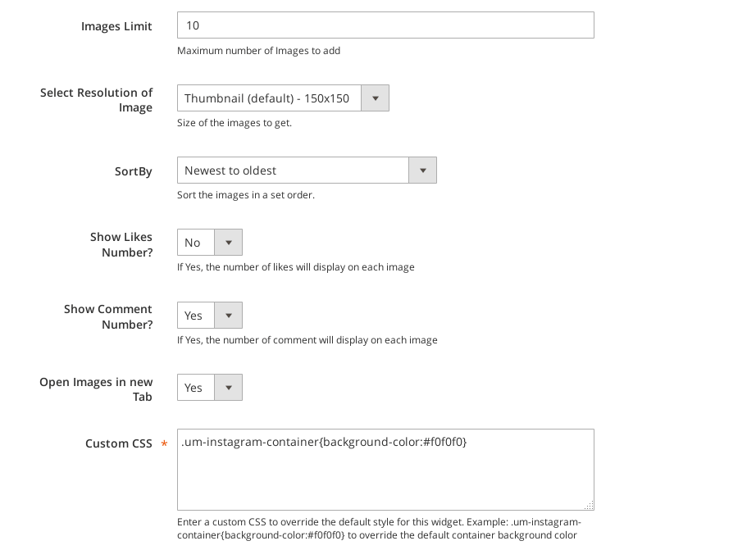Open the Show Likes Number select box
Viewport: 756px width, 550px height.
pos(196,243)
